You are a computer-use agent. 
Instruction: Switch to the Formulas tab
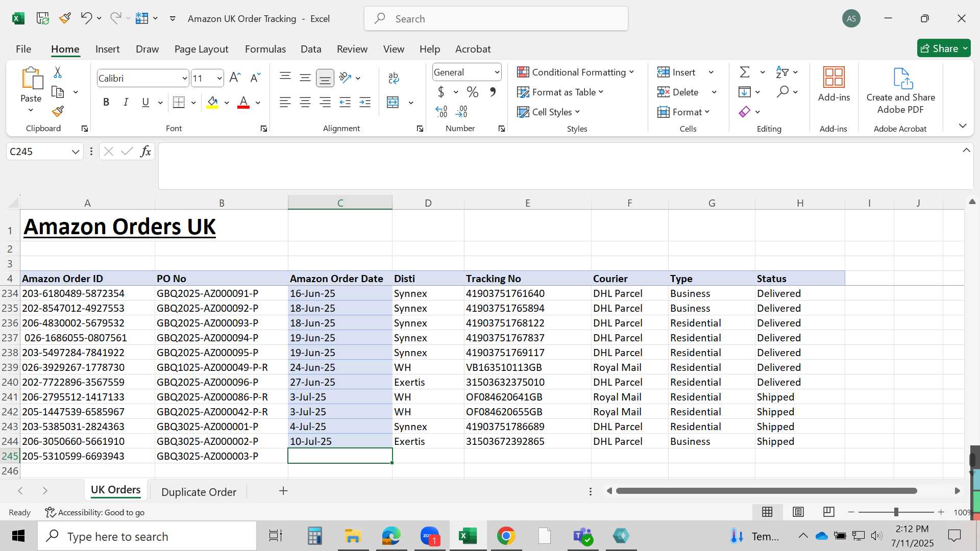click(265, 49)
